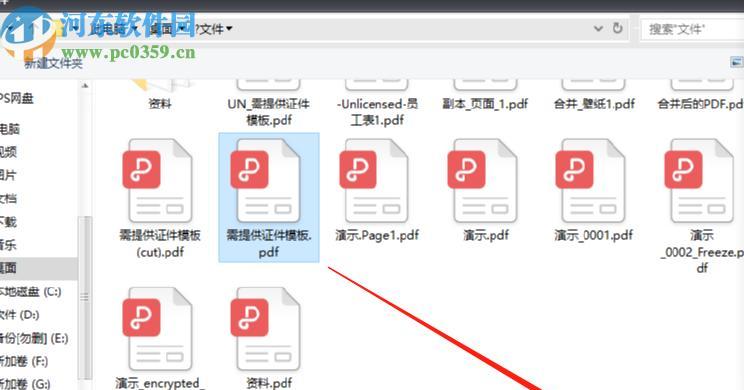The width and height of the screenshot is (744, 390).
Task: Click the 需提供证件模板(cut).pdf name label
Action: [x=160, y=243]
